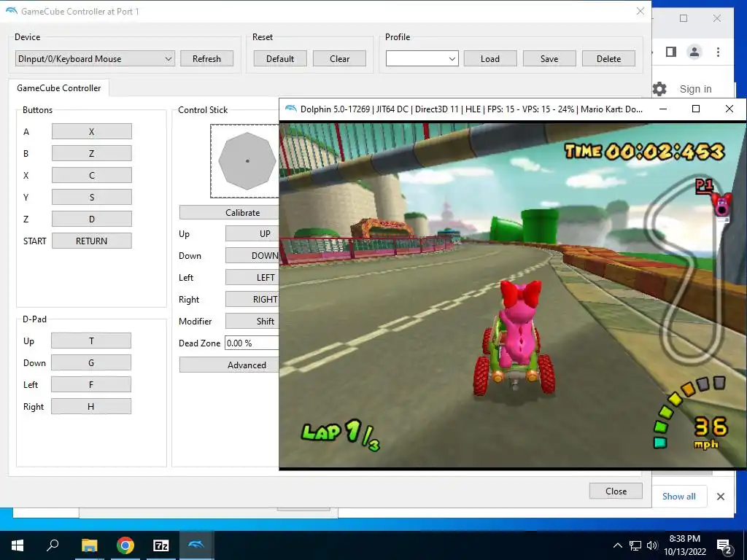Close the controller configuration dialog
This screenshot has height=560, width=747.
click(x=616, y=491)
